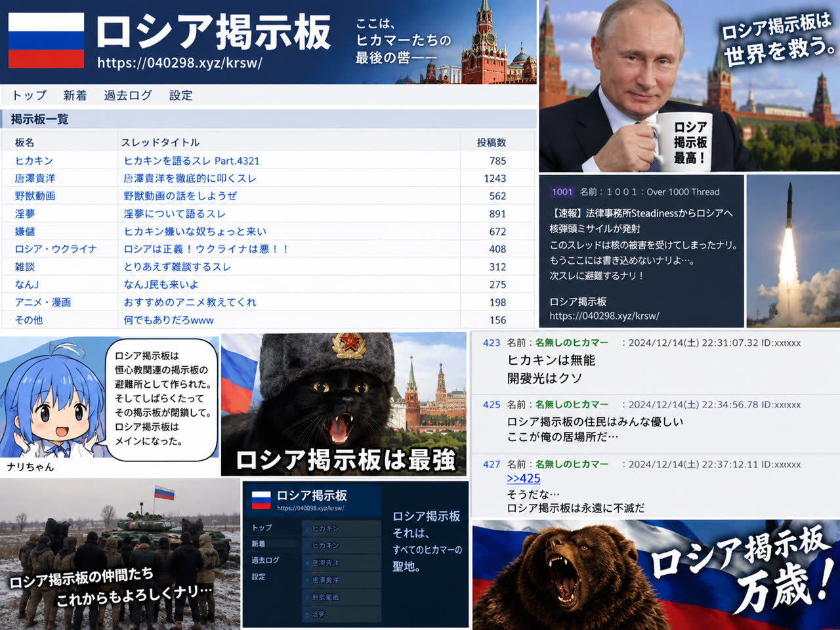Click post count 672
The height and width of the screenshot is (630, 840).
(497, 232)
